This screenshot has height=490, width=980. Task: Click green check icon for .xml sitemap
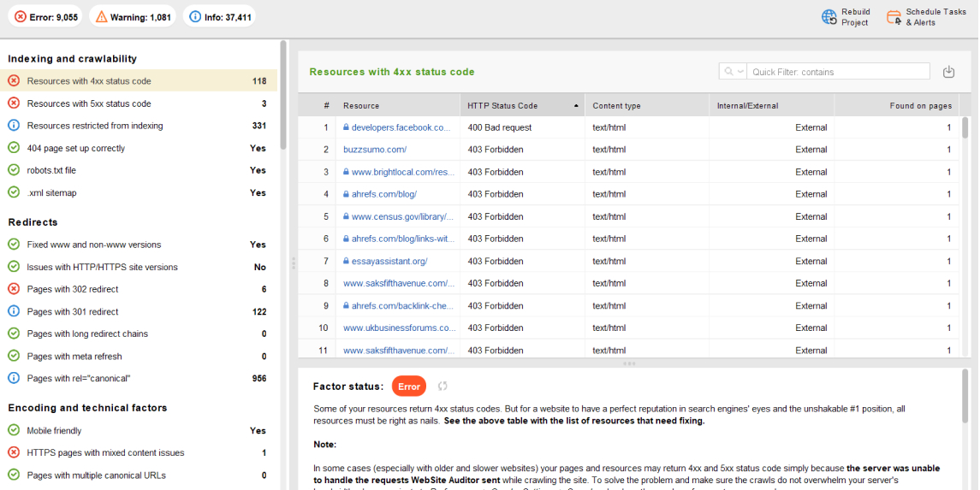14,192
